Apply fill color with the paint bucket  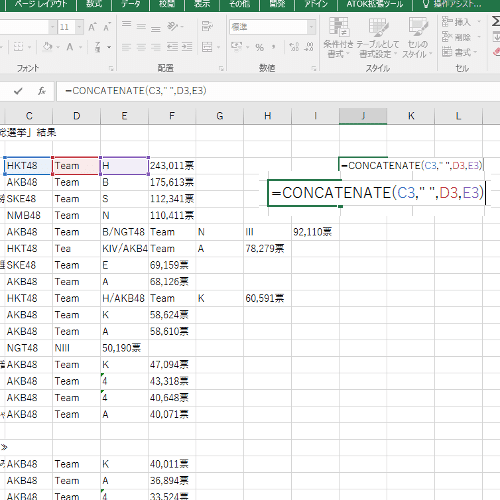[x=48, y=47]
